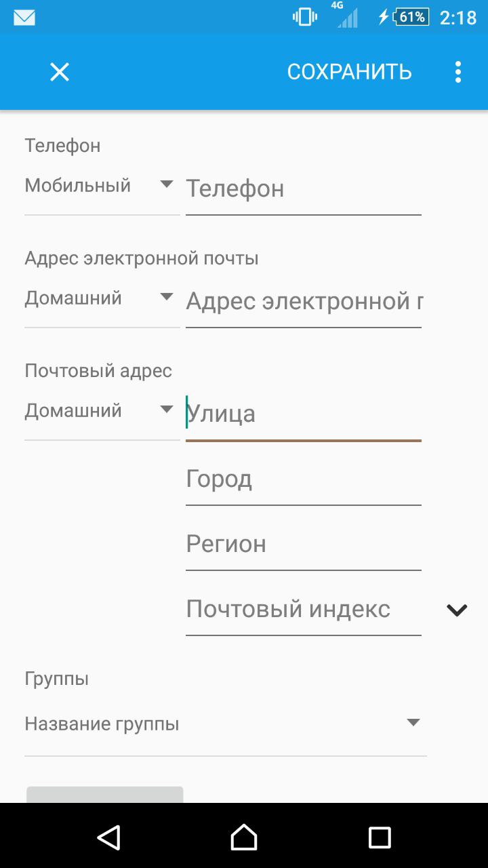Tap the mail notification icon in status bar
The height and width of the screenshot is (868, 488).
tap(24, 18)
